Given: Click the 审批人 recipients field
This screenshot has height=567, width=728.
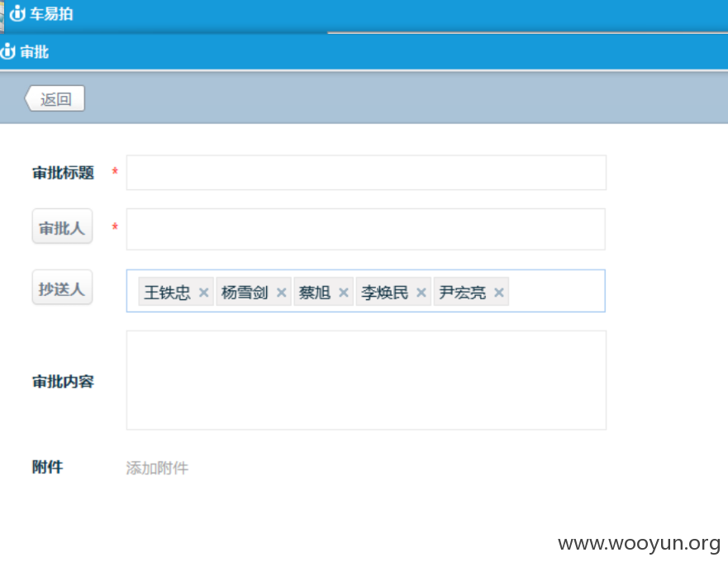Looking at the screenshot, I should [366, 230].
